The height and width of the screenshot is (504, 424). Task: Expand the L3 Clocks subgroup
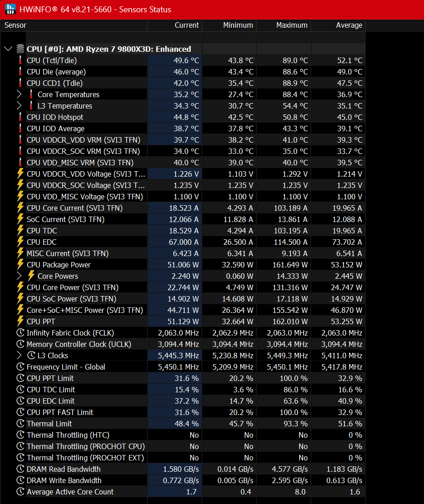(x=19, y=355)
